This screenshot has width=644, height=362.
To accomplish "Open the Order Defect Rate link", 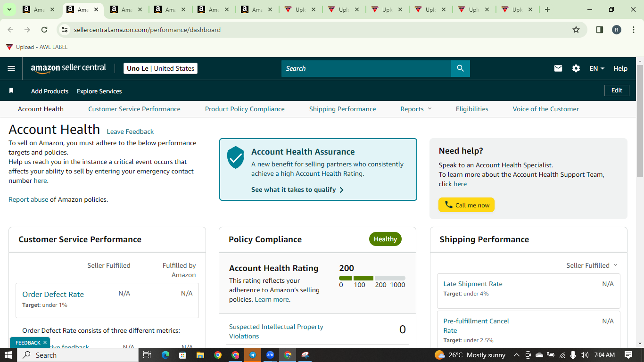I will (x=53, y=294).
